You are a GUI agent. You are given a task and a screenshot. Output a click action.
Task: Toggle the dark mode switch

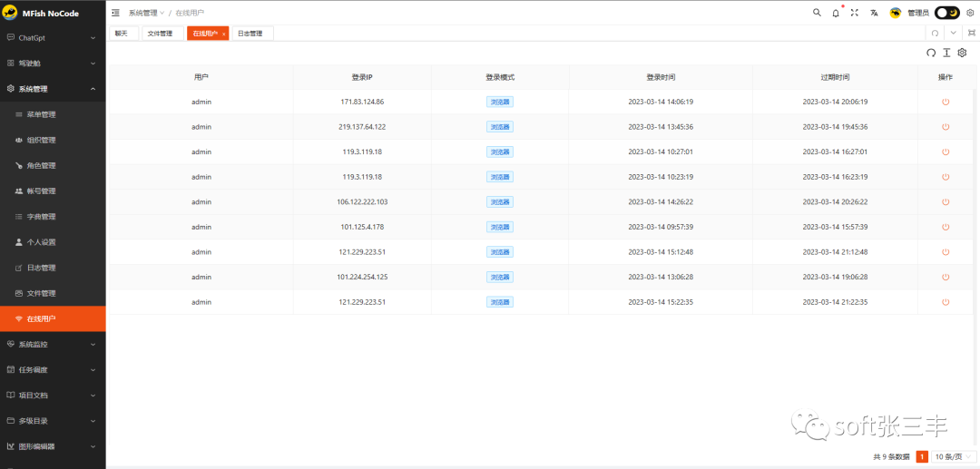[x=947, y=13]
